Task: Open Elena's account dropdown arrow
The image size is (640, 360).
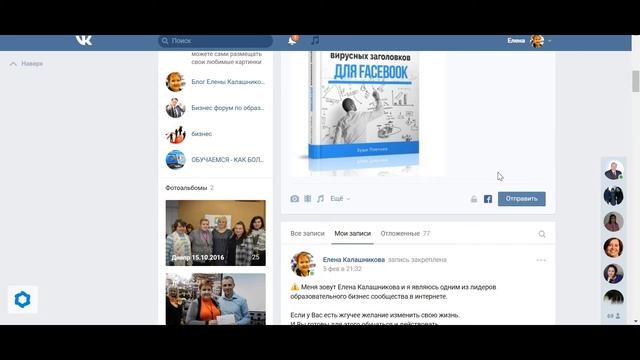Action: (549, 41)
